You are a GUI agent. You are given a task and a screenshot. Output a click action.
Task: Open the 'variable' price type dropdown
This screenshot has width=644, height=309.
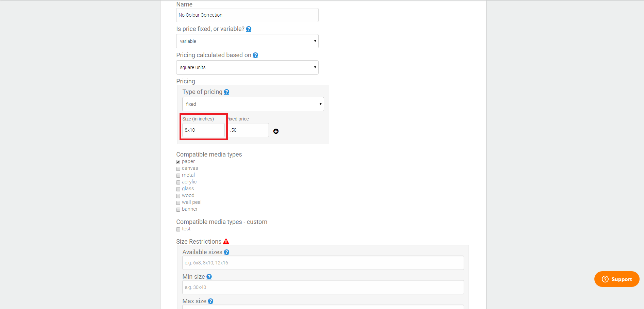tap(247, 41)
